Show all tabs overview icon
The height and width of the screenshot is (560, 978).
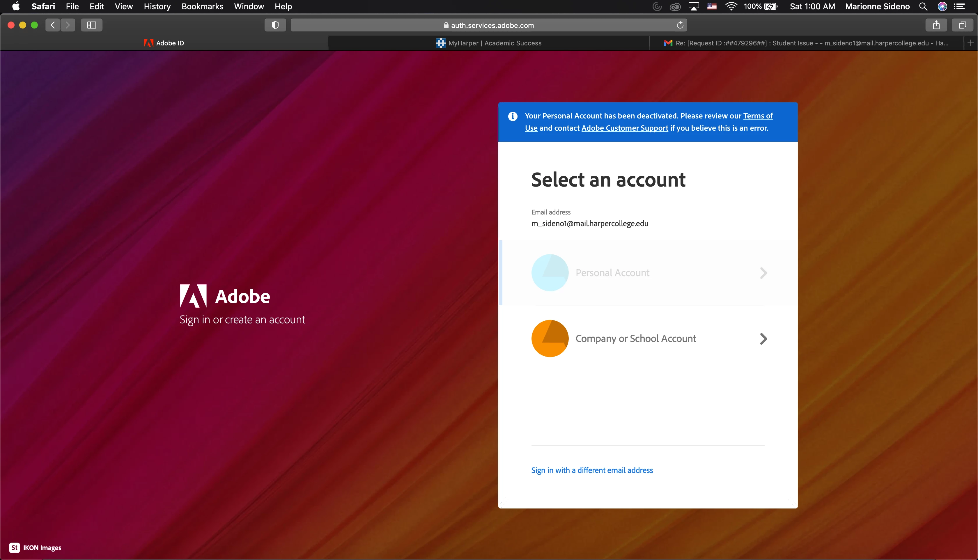pos(962,25)
